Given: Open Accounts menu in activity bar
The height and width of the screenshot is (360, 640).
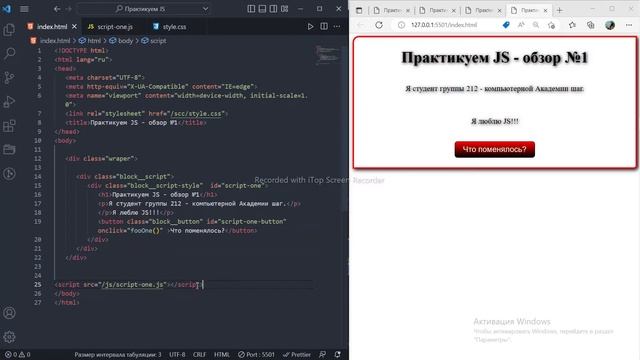Looking at the screenshot, I should click(9, 313).
